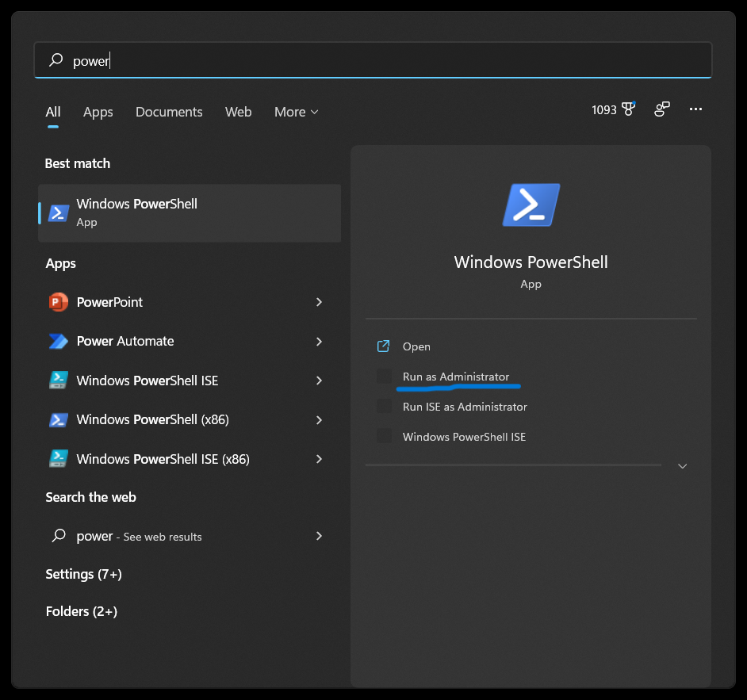Click the Power Automate icon
The height and width of the screenshot is (700, 747).
click(59, 341)
